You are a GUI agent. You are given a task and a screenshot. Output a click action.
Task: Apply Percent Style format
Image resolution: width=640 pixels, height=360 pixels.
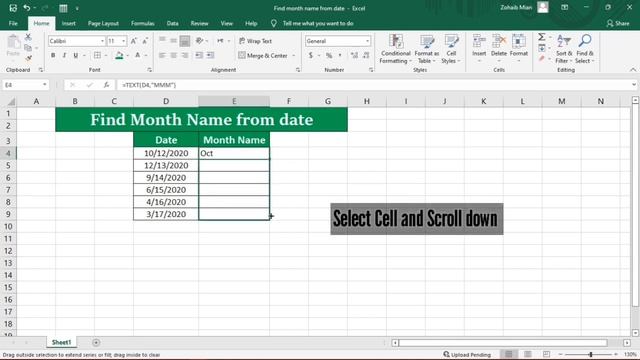point(329,56)
